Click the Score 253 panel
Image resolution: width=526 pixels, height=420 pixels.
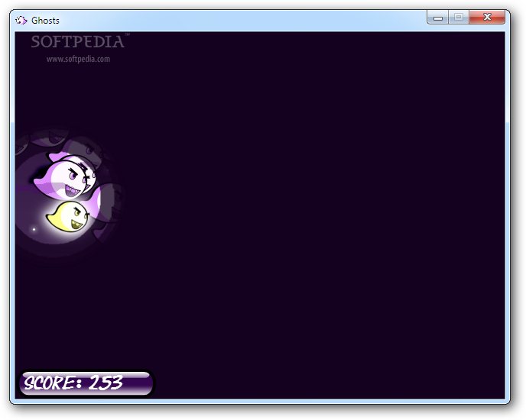coord(86,383)
